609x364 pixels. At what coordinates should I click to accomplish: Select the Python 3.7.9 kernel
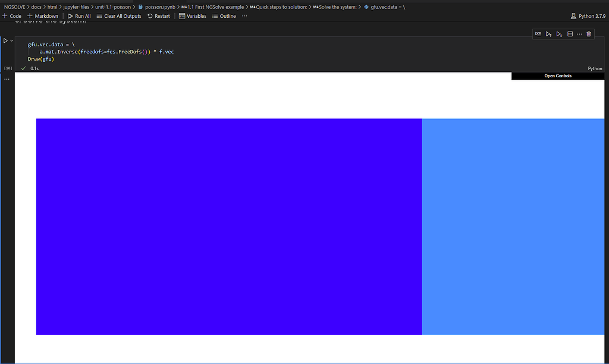(x=588, y=16)
